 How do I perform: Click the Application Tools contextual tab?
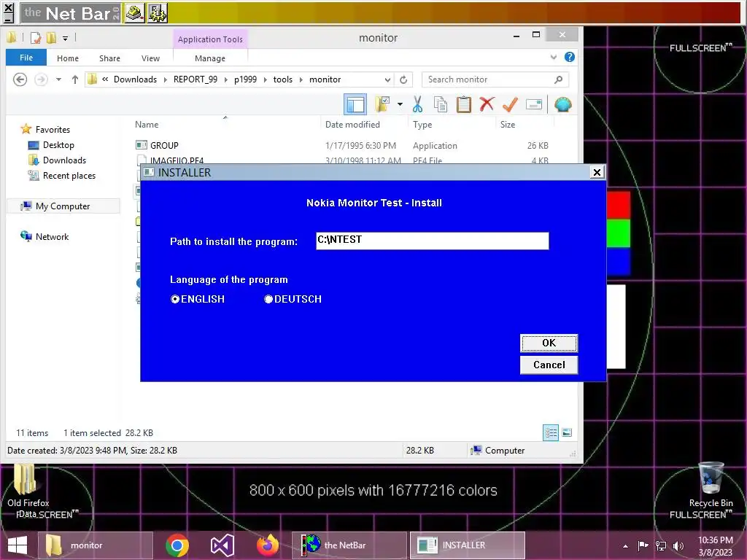tap(210, 39)
